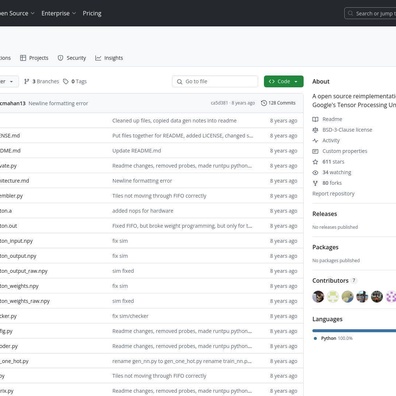Screen dimensions: 396x396
Task: Click the magnifier icon in Go to file
Action: [180, 82]
